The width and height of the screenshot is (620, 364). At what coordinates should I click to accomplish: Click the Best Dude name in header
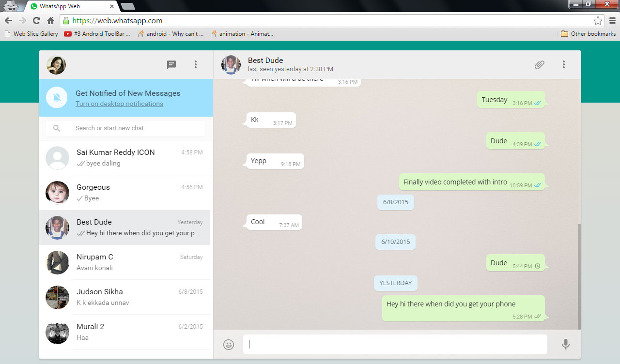[265, 61]
